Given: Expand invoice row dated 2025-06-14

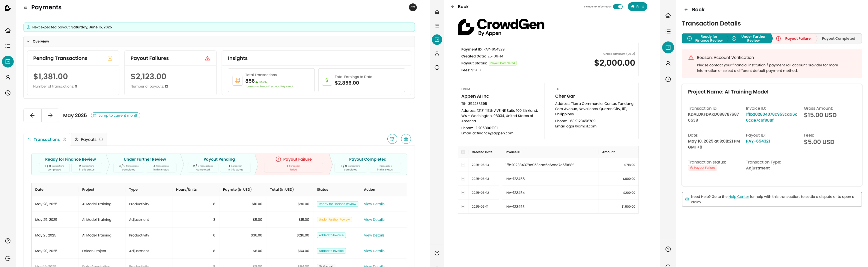Looking at the screenshot, I should click(x=463, y=165).
